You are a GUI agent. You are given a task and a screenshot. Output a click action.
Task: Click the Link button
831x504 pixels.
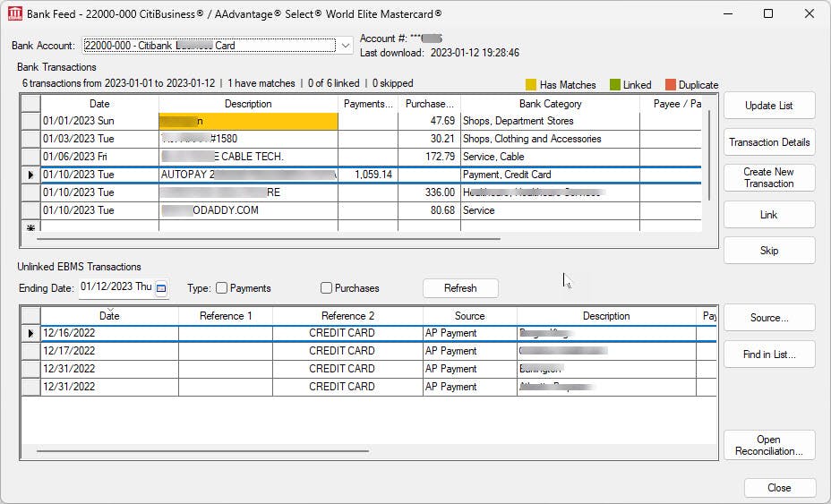(x=768, y=215)
